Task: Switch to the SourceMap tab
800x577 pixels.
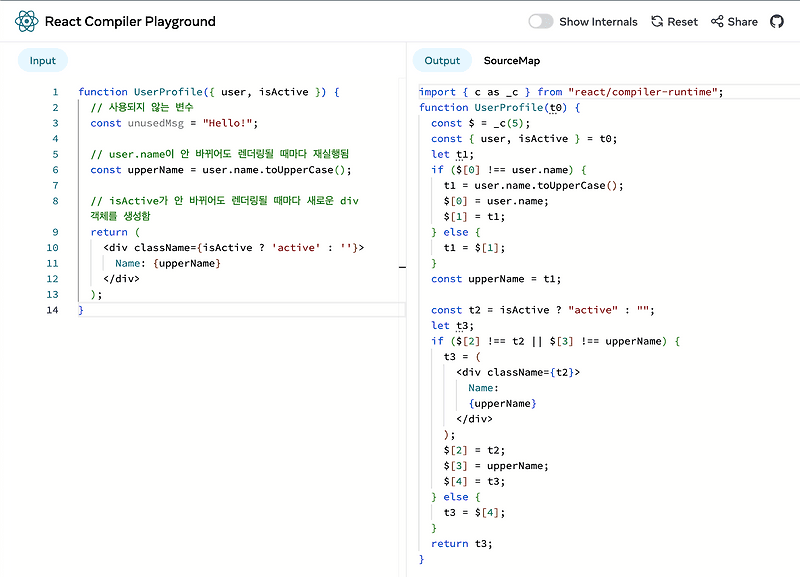Action: coord(512,61)
